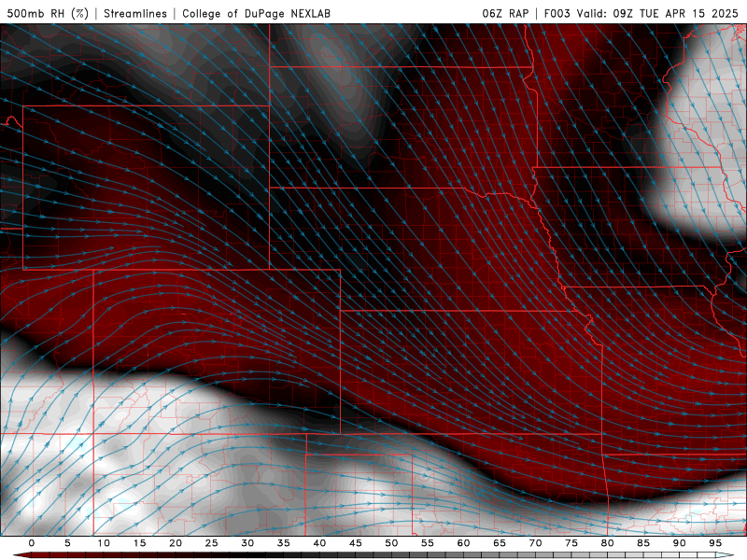Select the 20 label on the color scale

[x=176, y=543]
